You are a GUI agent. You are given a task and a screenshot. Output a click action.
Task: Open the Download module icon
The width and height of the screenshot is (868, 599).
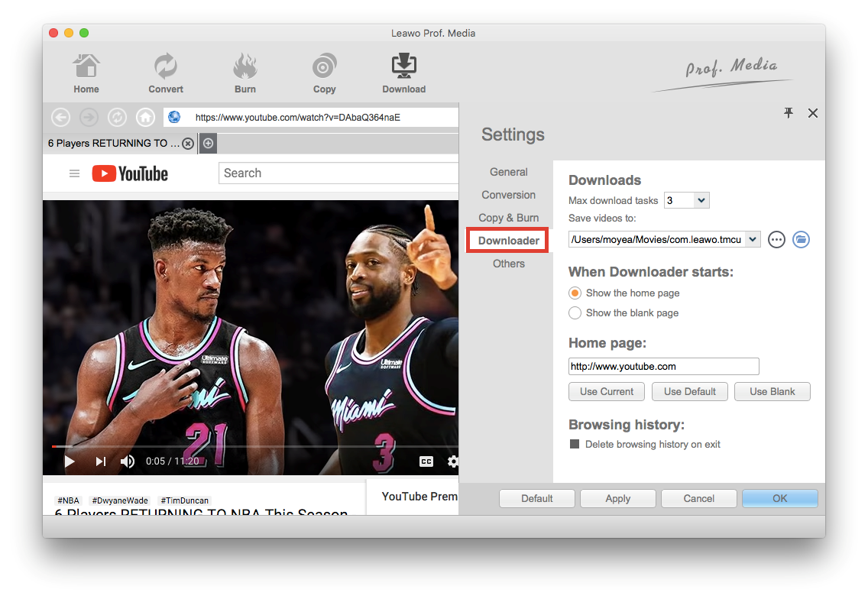tap(403, 67)
